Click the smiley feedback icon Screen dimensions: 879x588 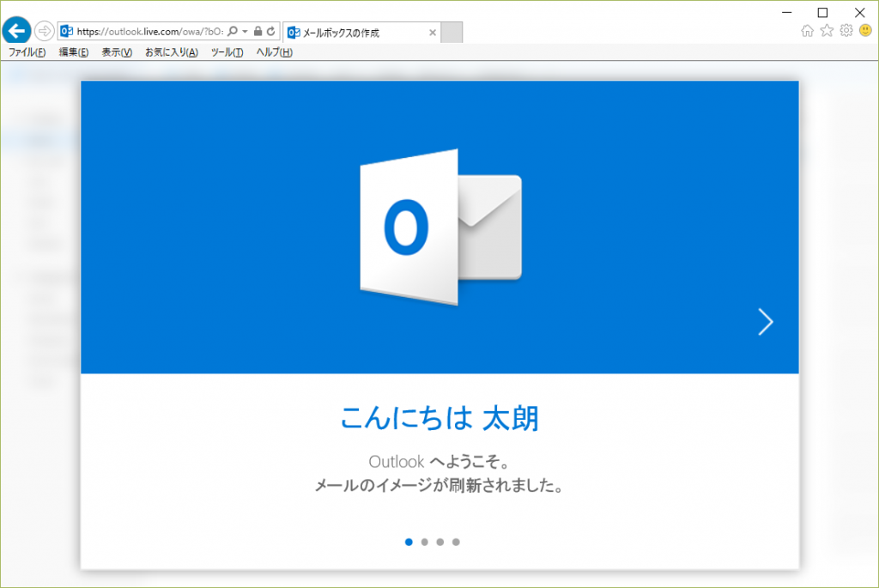(x=865, y=30)
